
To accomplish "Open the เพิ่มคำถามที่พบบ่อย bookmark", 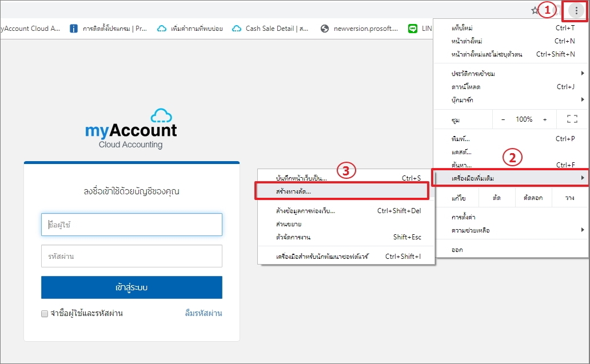I will [x=190, y=29].
